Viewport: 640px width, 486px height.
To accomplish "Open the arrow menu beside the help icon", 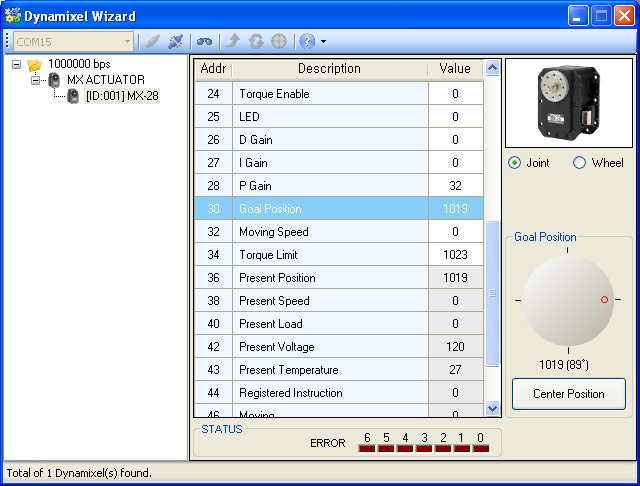I will pos(323,42).
